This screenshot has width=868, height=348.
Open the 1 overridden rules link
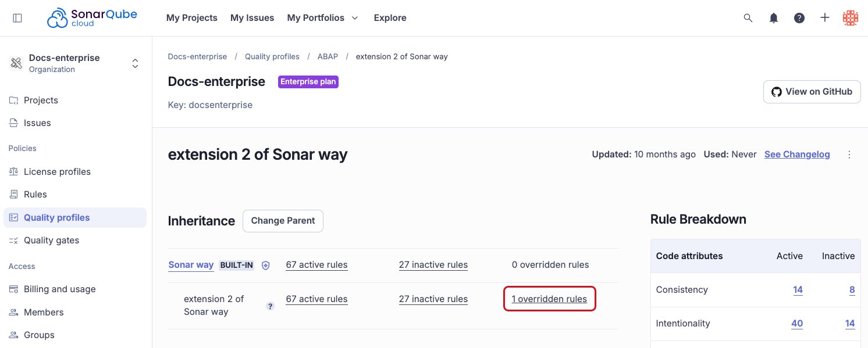549,299
